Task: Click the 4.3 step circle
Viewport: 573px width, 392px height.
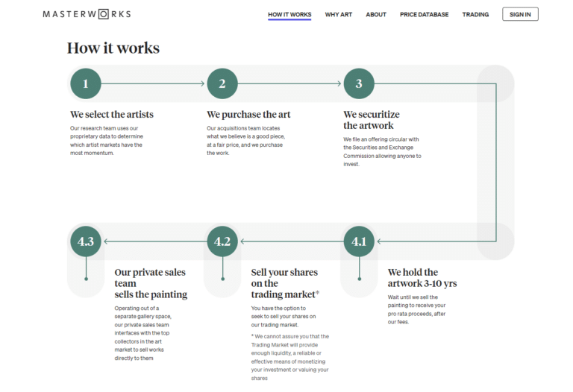Action: 86,241
